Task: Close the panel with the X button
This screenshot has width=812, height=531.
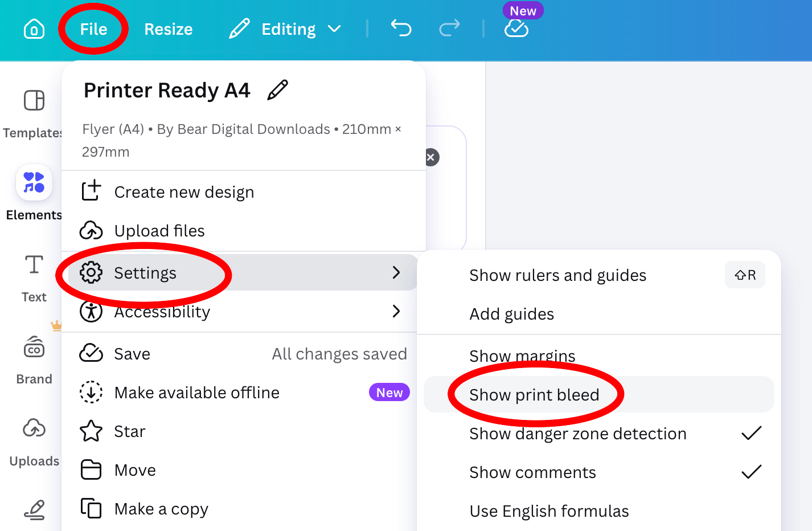Action: 431,157
